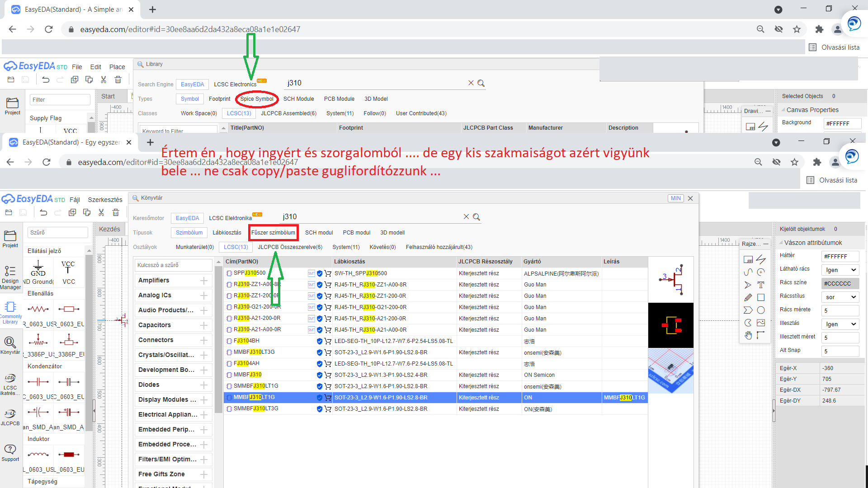868x488 pixels.
Task: Choose the Rectangle drawing tool
Action: click(761, 297)
